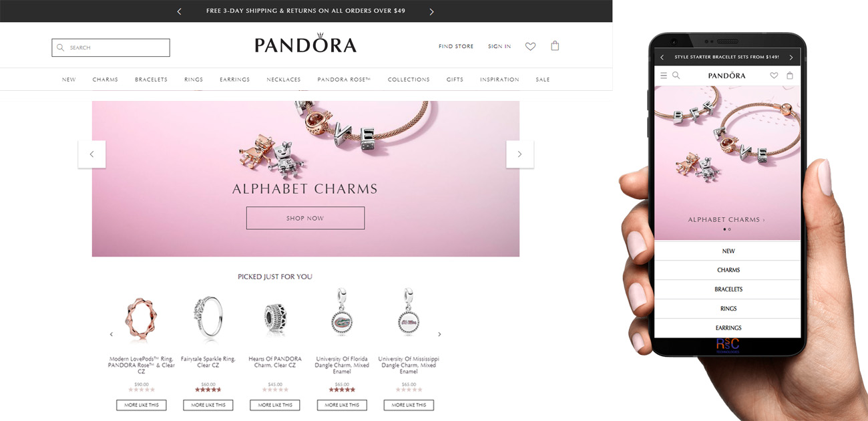Open the Sign In link
This screenshot has height=421, width=868.
tap(499, 47)
